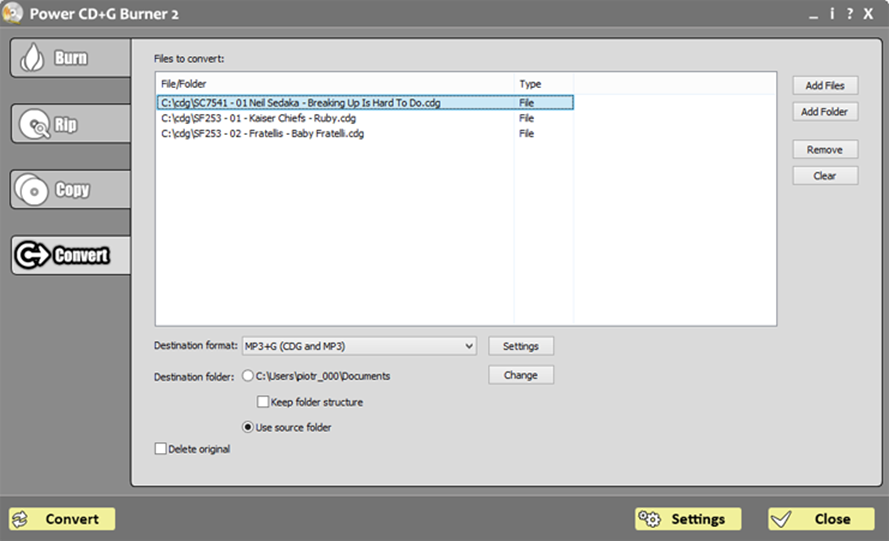Remove the selected file from list
889x541 pixels.
pyautogui.click(x=825, y=150)
